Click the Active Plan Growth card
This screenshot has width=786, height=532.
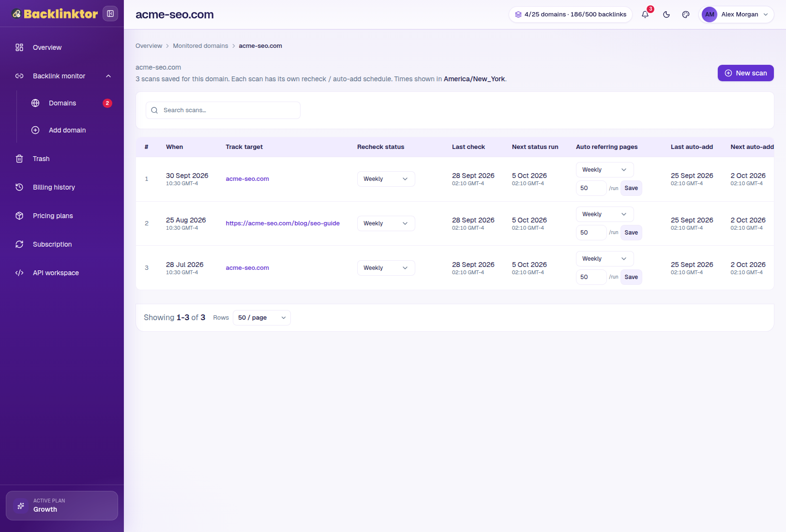click(62, 505)
